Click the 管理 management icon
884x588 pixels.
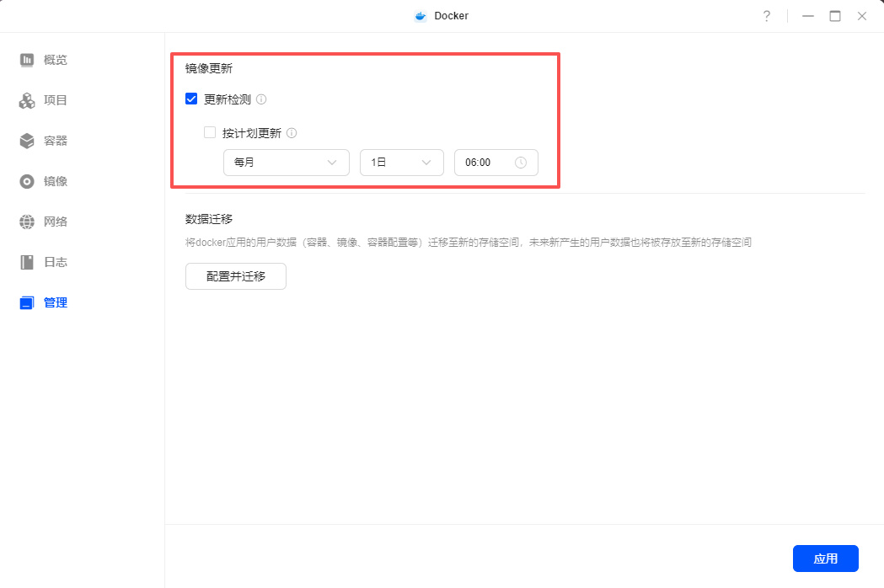coord(26,302)
